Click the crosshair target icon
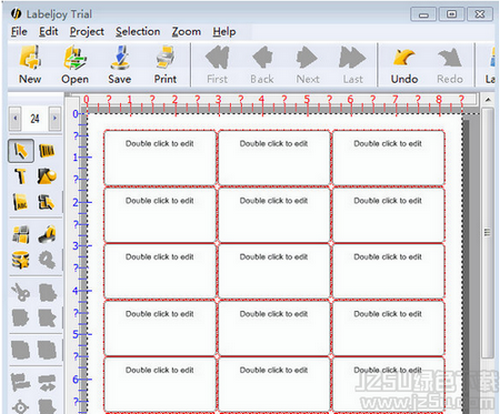The width and height of the screenshot is (500, 414). click(21, 407)
